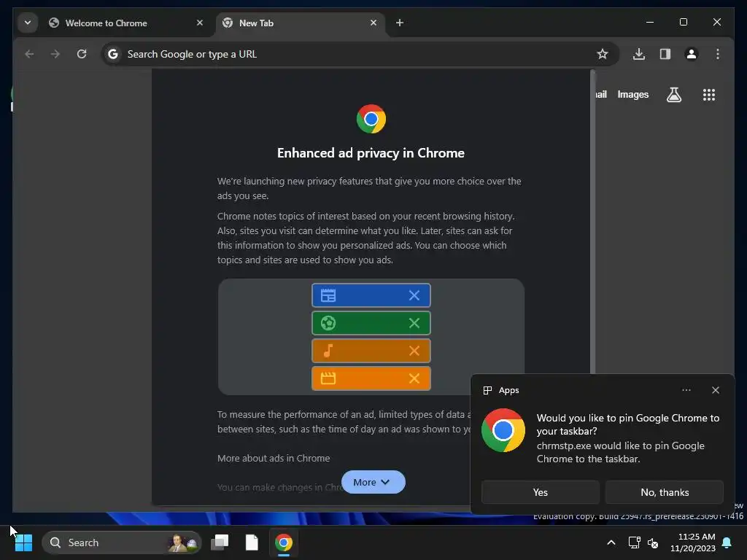Open Search Labs flask icon
The image size is (747, 560).
click(673, 95)
